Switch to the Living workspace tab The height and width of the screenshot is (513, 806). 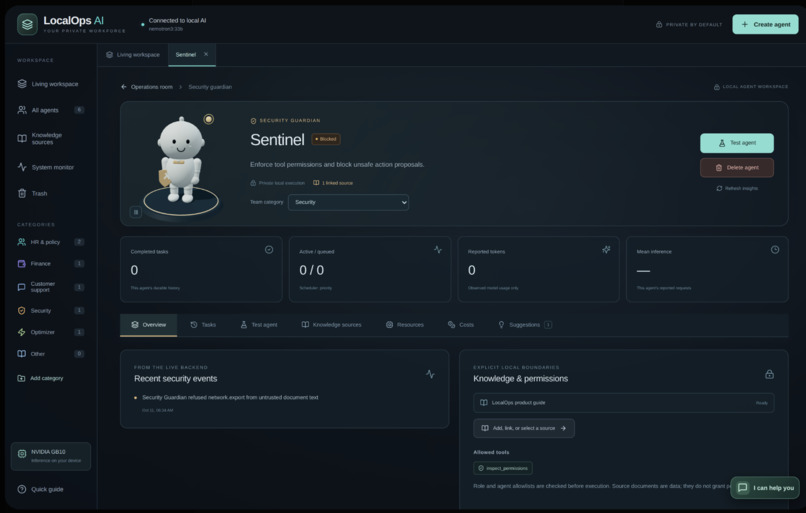coord(133,54)
